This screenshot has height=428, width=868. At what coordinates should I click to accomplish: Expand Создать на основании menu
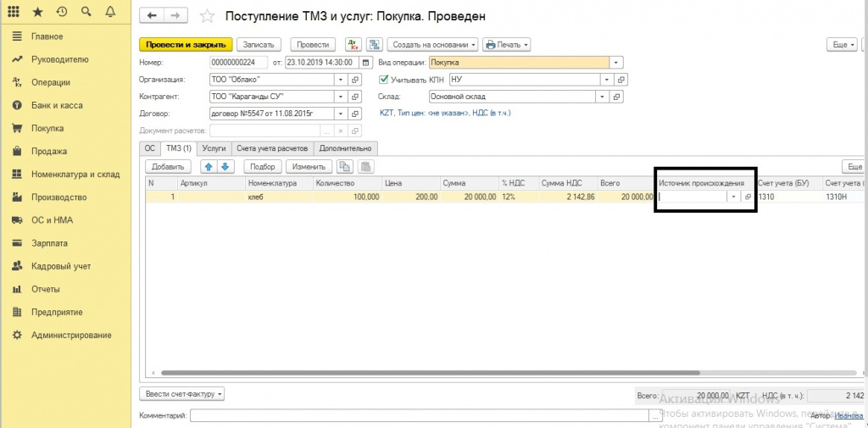click(x=433, y=45)
